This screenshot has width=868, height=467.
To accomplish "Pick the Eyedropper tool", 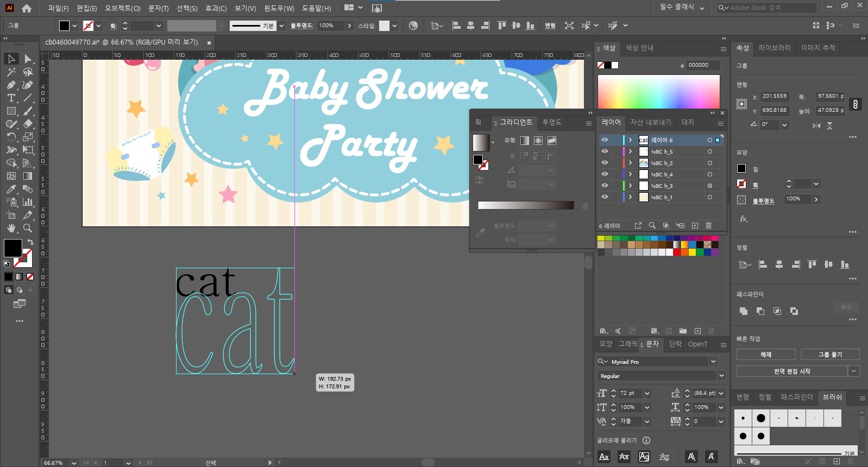I will point(11,190).
